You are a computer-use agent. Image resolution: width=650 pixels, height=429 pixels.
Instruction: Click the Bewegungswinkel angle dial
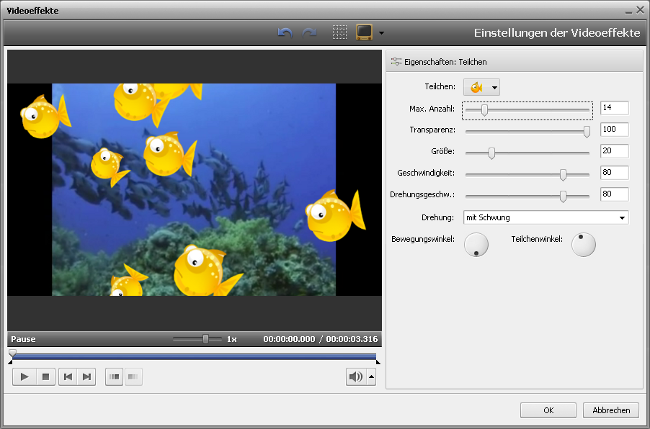(477, 244)
